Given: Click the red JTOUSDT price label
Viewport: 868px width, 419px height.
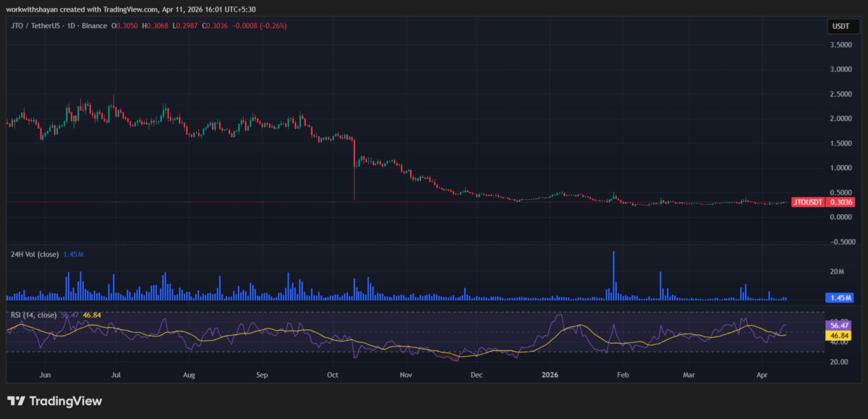Looking at the screenshot, I should coord(809,202).
